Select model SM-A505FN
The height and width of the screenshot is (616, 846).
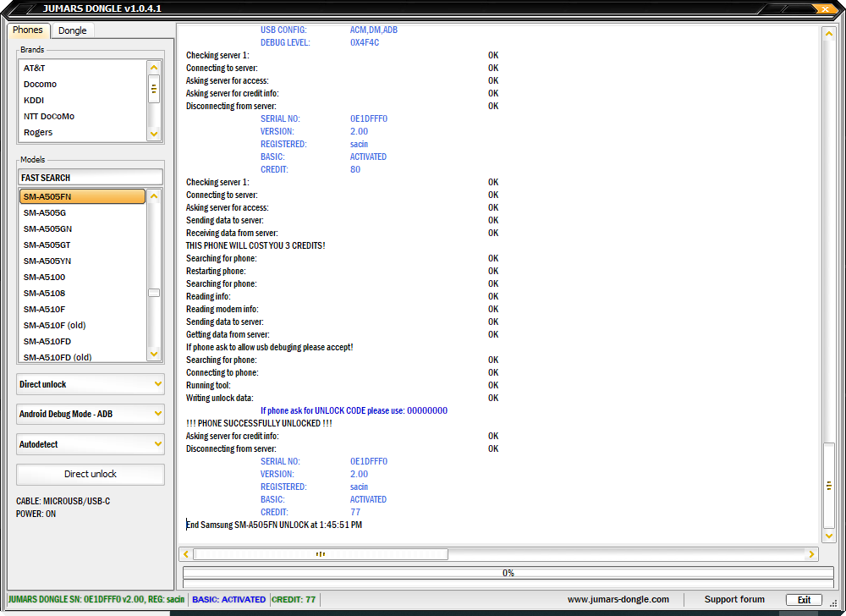[82, 196]
